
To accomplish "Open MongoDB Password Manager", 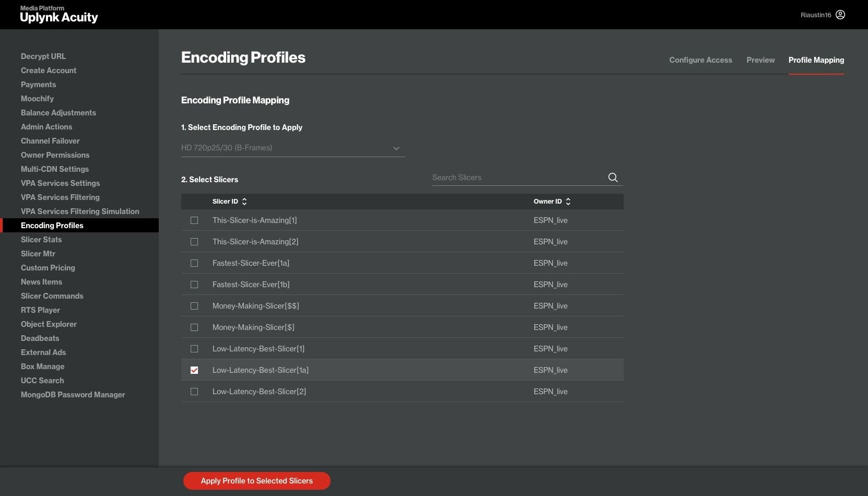I will point(73,395).
